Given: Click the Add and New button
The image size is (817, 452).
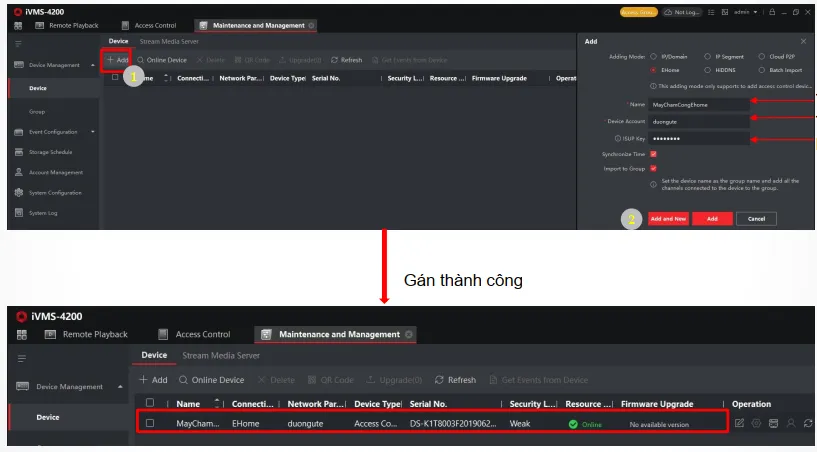Looking at the screenshot, I should pyautogui.click(x=667, y=218).
